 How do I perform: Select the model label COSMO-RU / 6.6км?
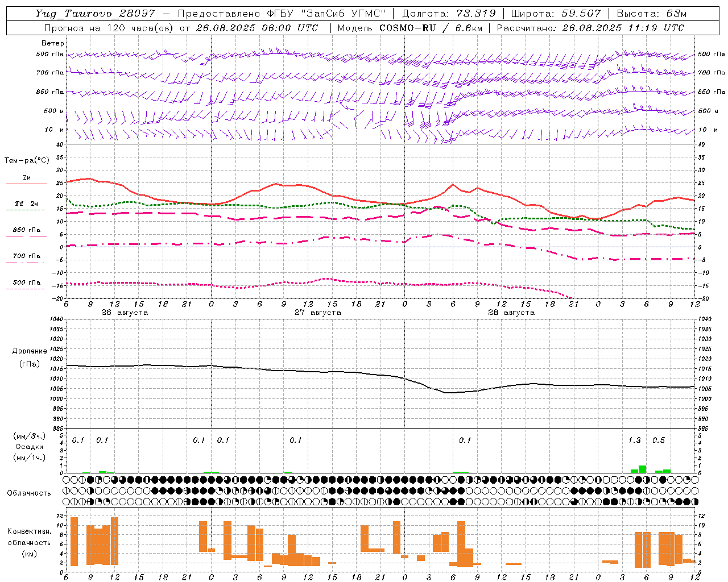point(410,28)
